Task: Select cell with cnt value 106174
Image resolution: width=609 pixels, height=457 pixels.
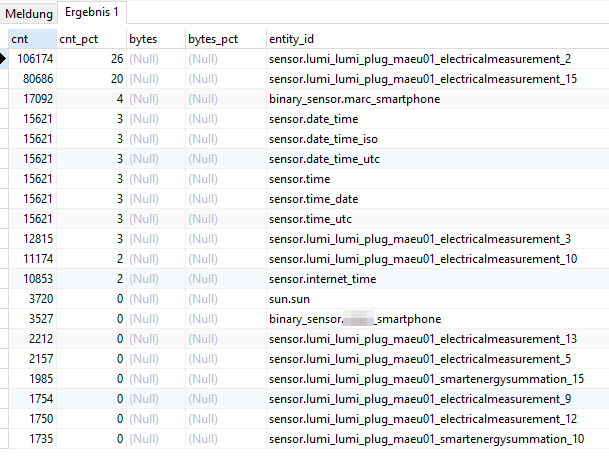Action: click(x=33, y=59)
